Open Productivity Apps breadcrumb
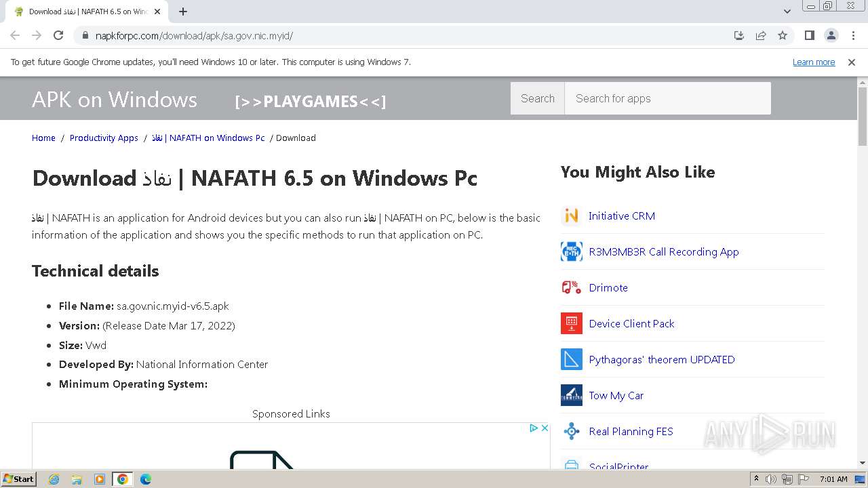 pyautogui.click(x=104, y=138)
